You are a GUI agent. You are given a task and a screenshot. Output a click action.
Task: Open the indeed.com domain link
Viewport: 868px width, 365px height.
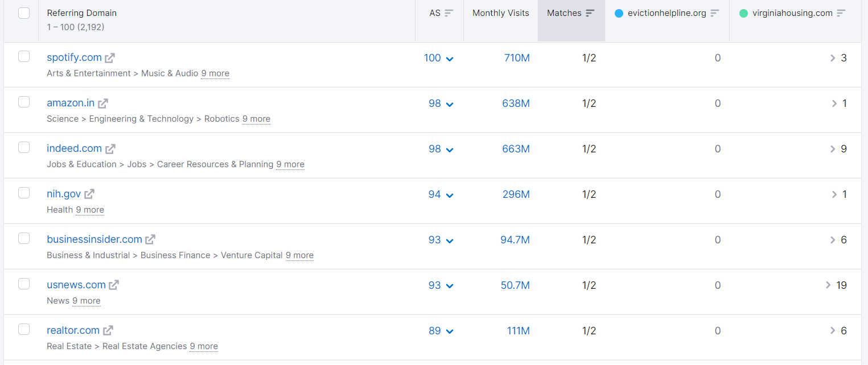[x=74, y=148]
